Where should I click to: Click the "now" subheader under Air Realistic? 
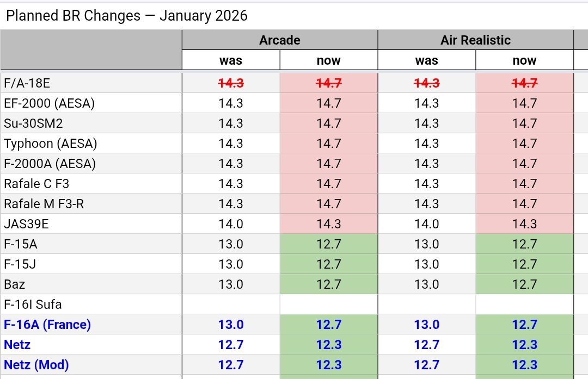524,60
